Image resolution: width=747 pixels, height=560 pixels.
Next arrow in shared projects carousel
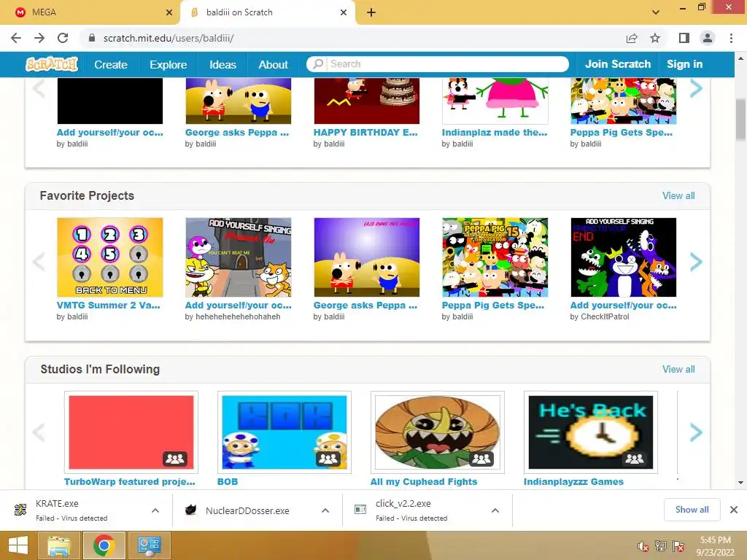[x=695, y=88]
